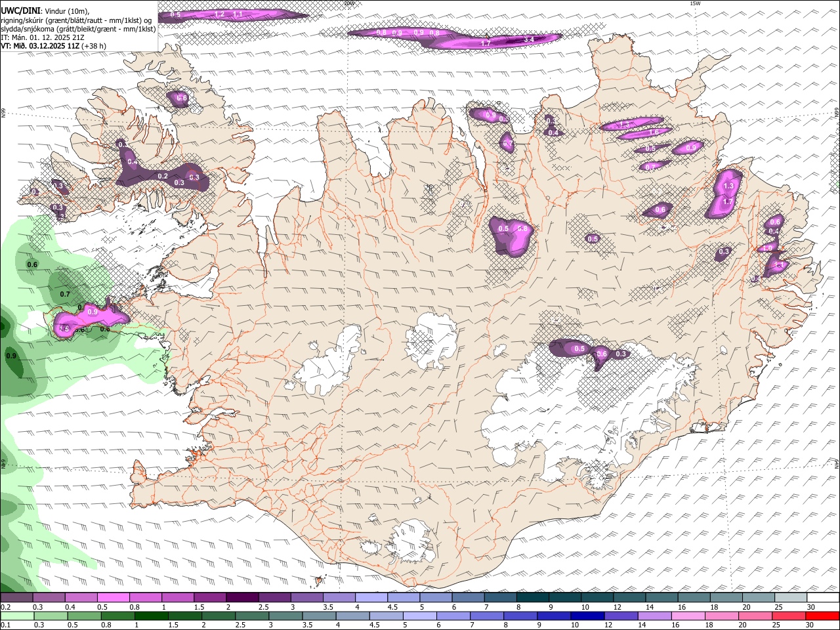Click upper legend swatch between 4 and 4.5
840x630 pixels.
click(371, 597)
